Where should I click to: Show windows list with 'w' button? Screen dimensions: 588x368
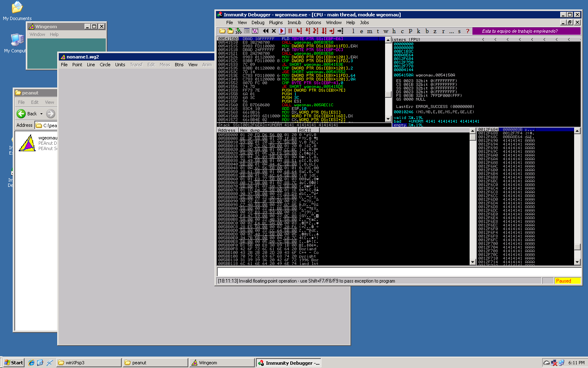click(x=386, y=31)
